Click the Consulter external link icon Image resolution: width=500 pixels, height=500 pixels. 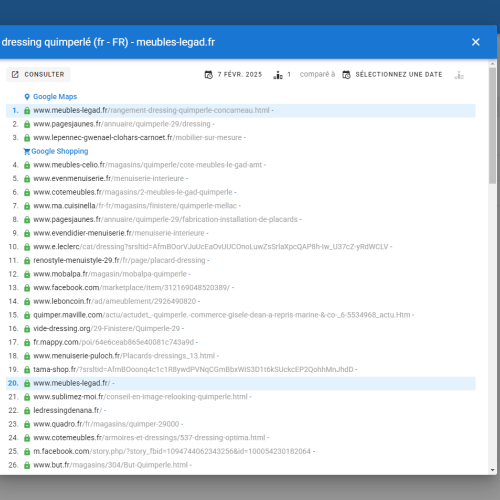click(15, 74)
